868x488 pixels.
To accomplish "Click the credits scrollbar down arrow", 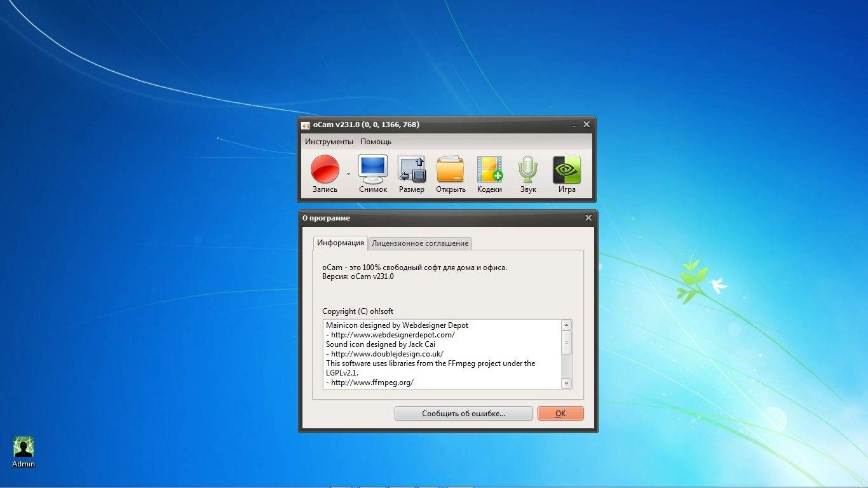I will click(566, 383).
